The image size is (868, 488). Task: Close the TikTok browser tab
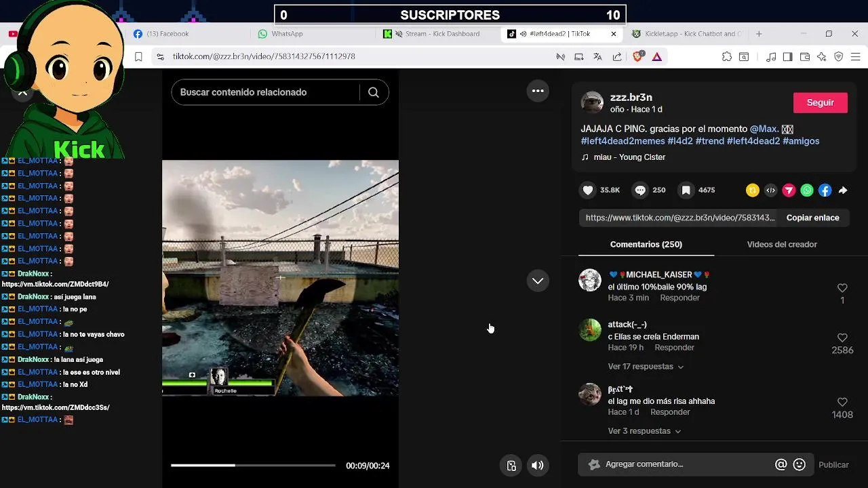(614, 34)
